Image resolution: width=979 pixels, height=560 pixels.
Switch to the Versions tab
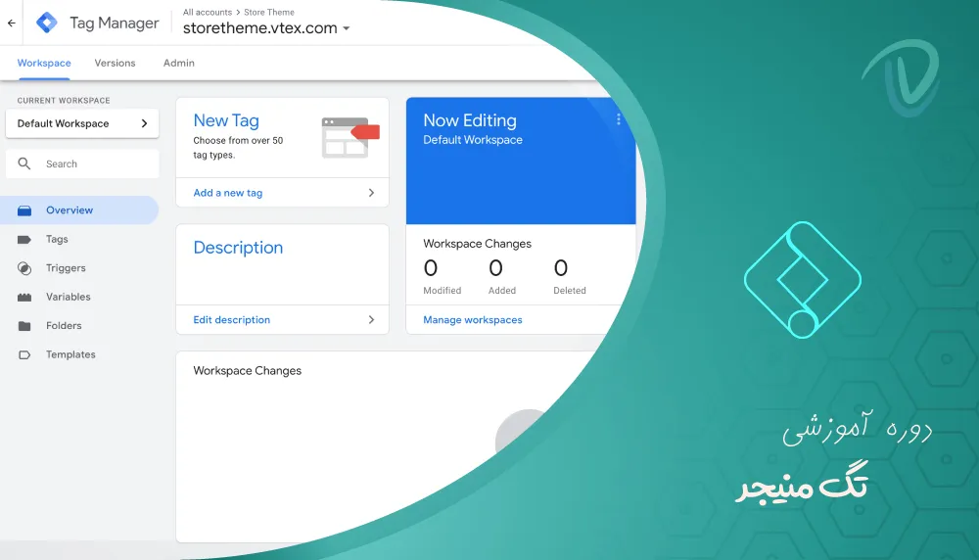[x=115, y=63]
